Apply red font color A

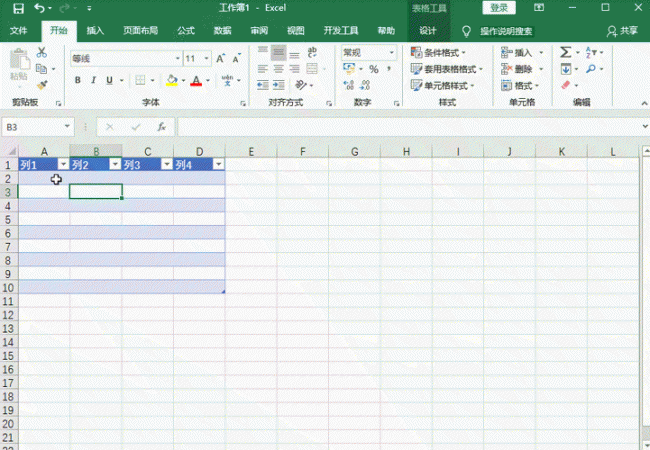196,80
